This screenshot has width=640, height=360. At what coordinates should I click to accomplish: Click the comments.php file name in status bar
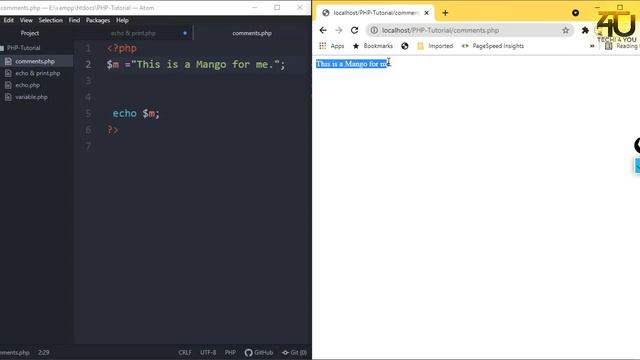[15, 352]
